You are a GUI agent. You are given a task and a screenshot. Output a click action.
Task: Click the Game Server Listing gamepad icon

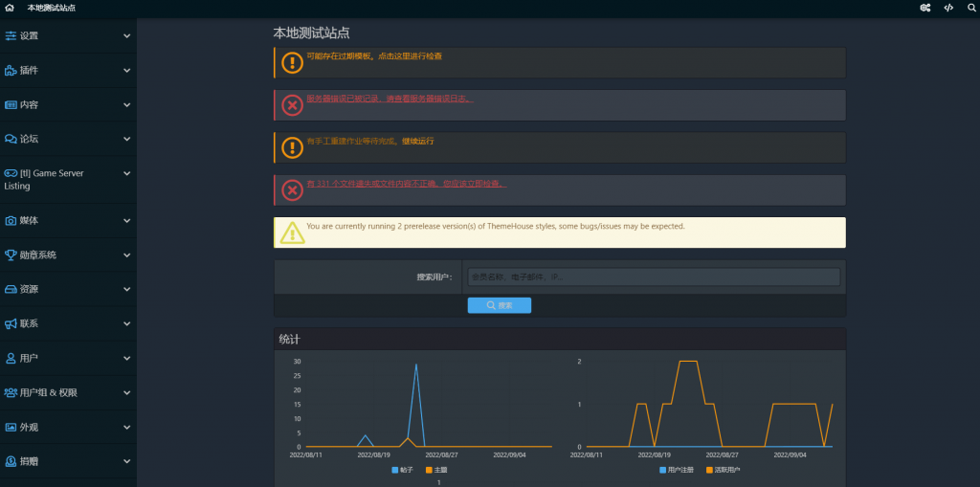11,173
